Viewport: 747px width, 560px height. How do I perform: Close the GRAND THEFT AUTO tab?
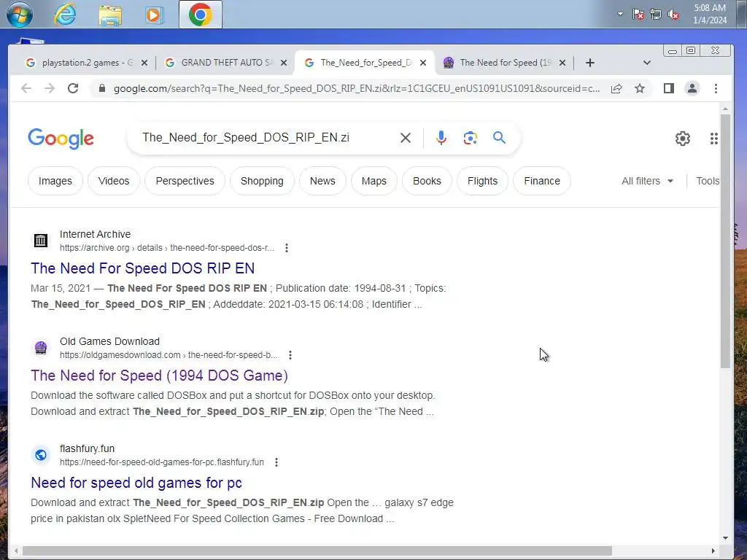pos(284,63)
